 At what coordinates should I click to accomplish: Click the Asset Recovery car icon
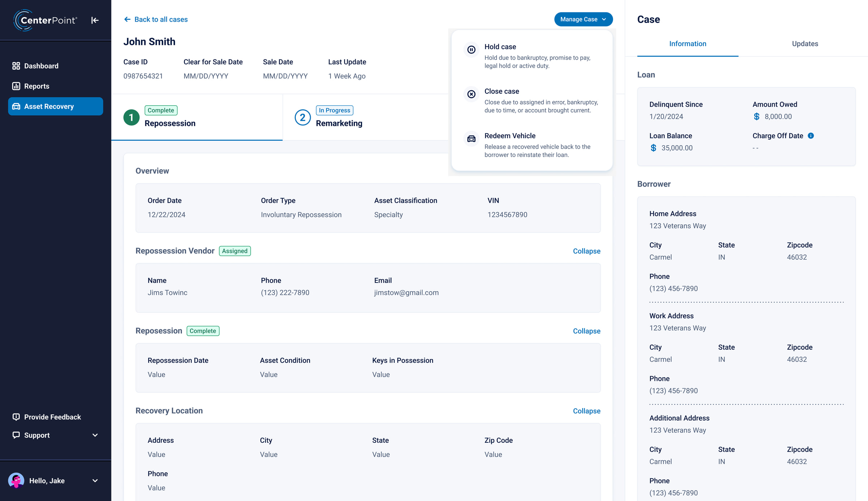coord(16,106)
